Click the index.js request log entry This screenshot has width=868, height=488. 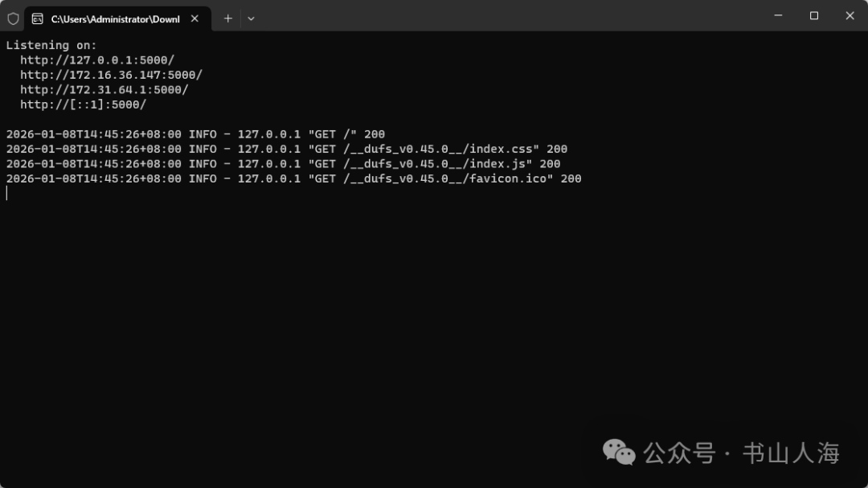(x=283, y=164)
